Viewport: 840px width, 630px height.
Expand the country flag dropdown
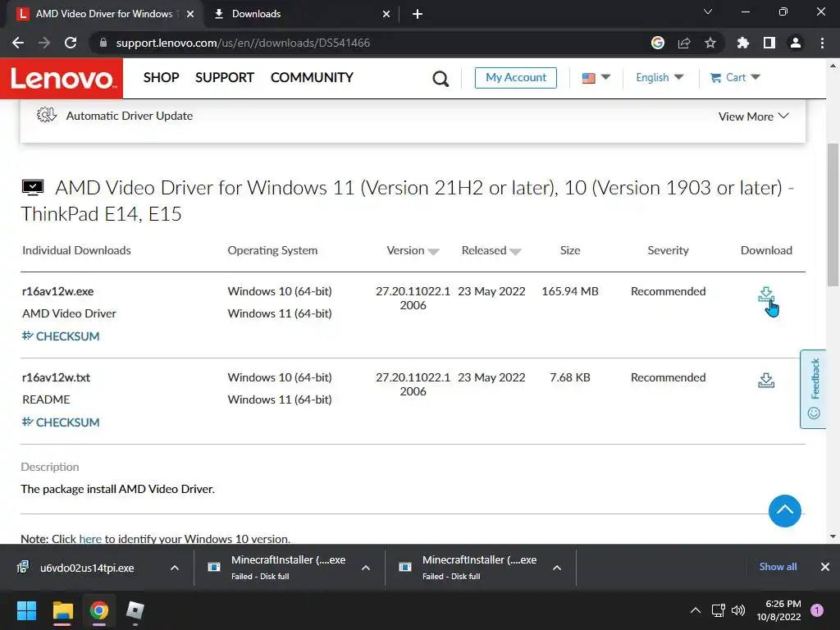pos(606,77)
